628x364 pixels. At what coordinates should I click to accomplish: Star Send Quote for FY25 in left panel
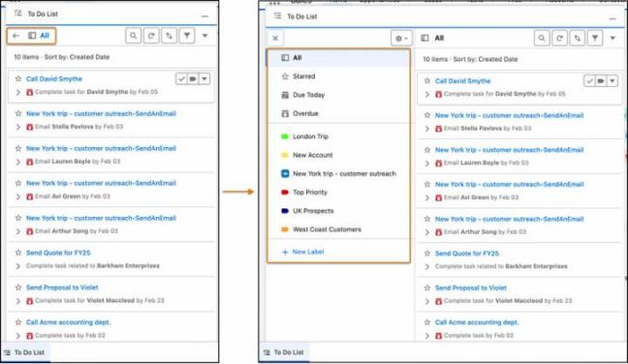tap(18, 253)
